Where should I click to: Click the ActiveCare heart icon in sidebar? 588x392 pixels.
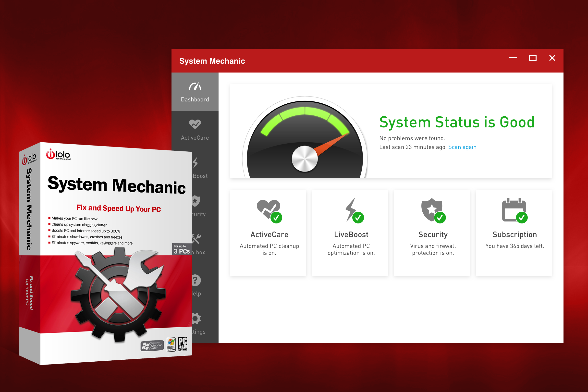point(195,124)
